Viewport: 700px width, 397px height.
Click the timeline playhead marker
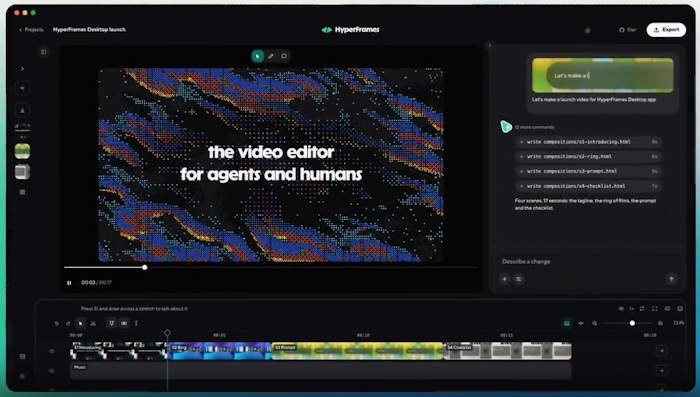pyautogui.click(x=167, y=333)
